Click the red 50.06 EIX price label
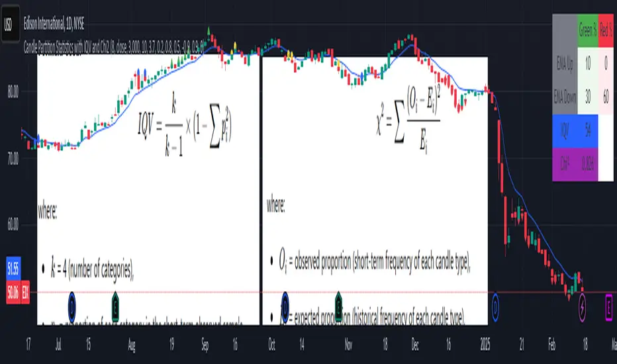The height and width of the screenshot is (364, 617). (18, 292)
